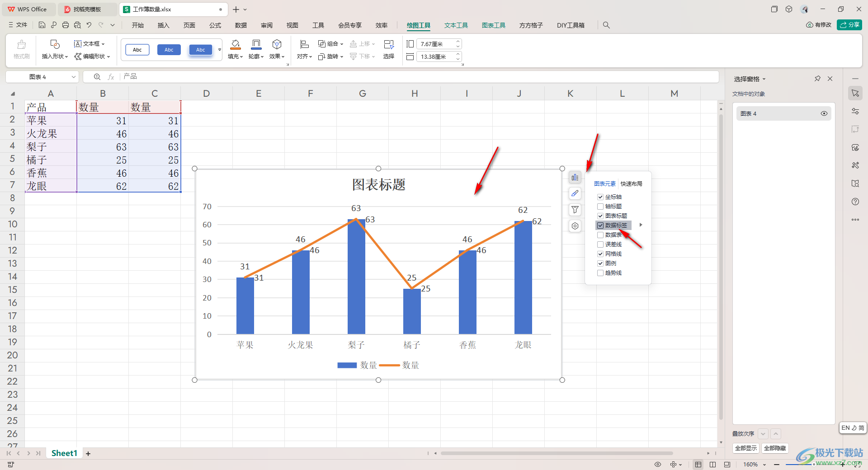
Task: Open the Edit Shape (编辑形状) dropdown
Action: (x=92, y=56)
